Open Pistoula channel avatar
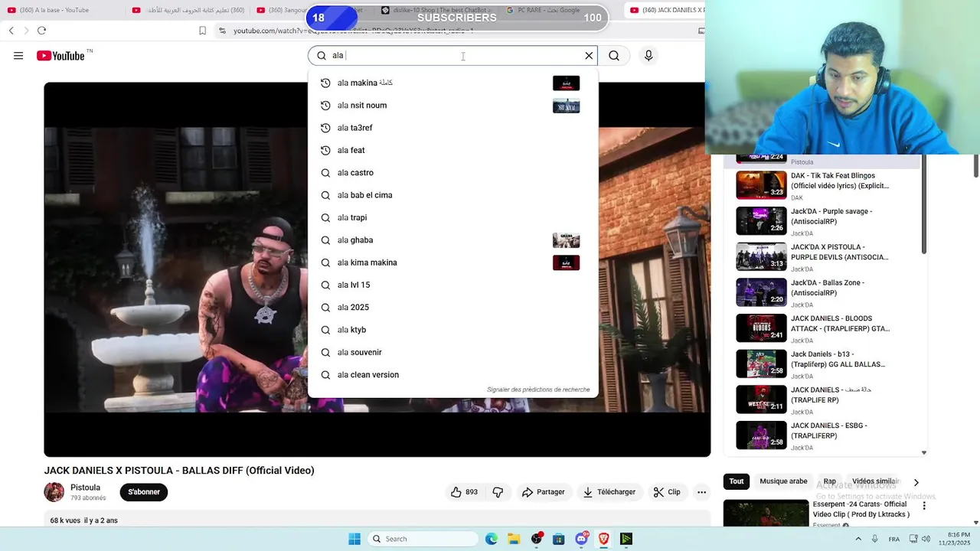Screen dimensions: 980x551 [x=54, y=492]
